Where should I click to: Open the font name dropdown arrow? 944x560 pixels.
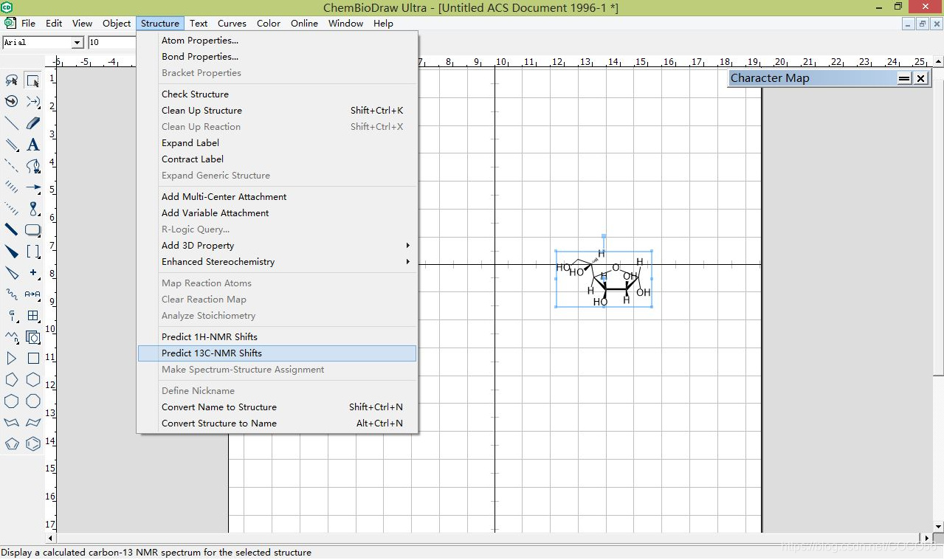(x=77, y=43)
